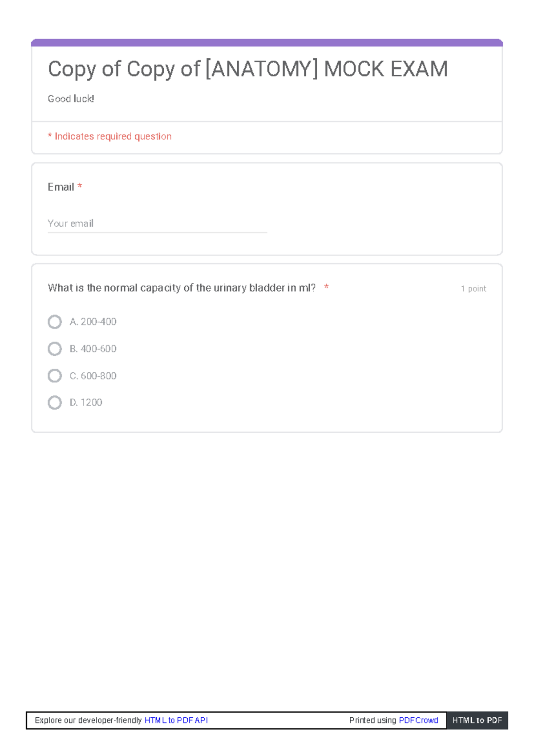Screen dimensions: 534x756
Task: Click the purple header bar above the title
Action: [x=267, y=43]
